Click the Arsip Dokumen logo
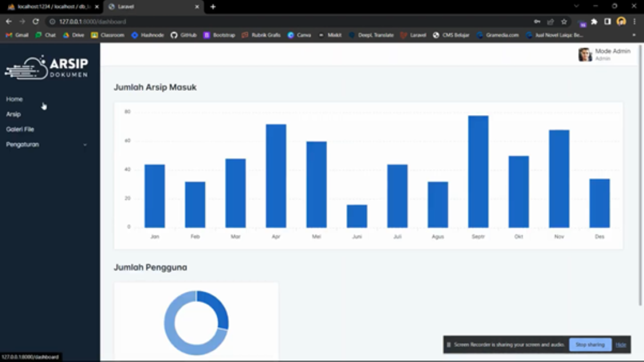 [x=47, y=67]
